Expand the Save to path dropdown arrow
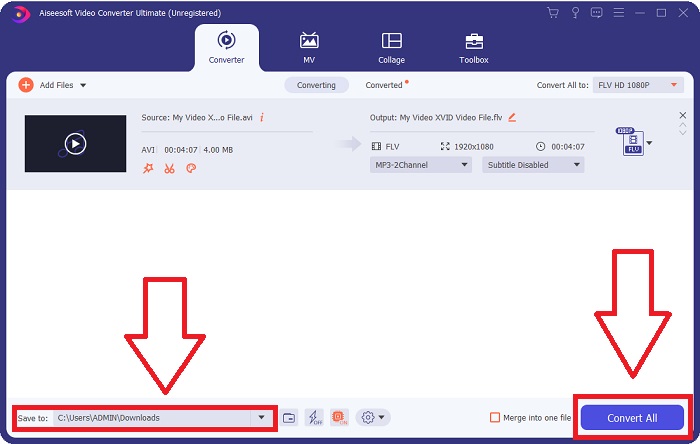 (262, 418)
